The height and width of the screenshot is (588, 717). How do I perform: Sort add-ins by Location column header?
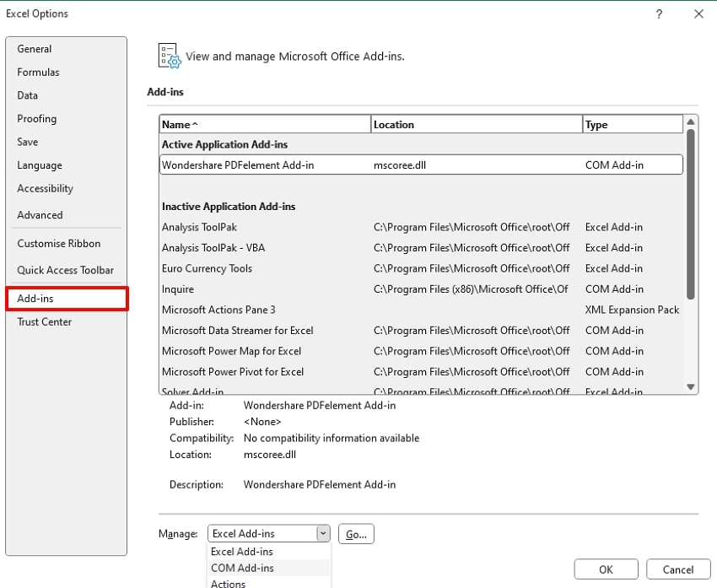[x=477, y=124]
